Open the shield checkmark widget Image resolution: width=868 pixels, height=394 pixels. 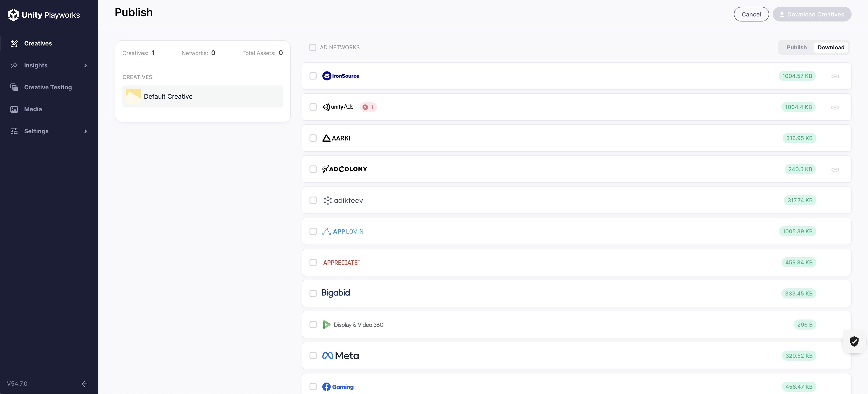pyautogui.click(x=854, y=341)
